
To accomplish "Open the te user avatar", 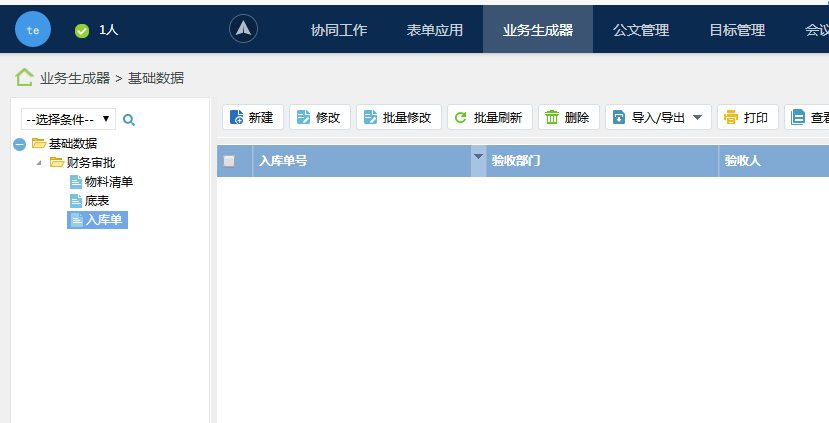I will 33,30.
